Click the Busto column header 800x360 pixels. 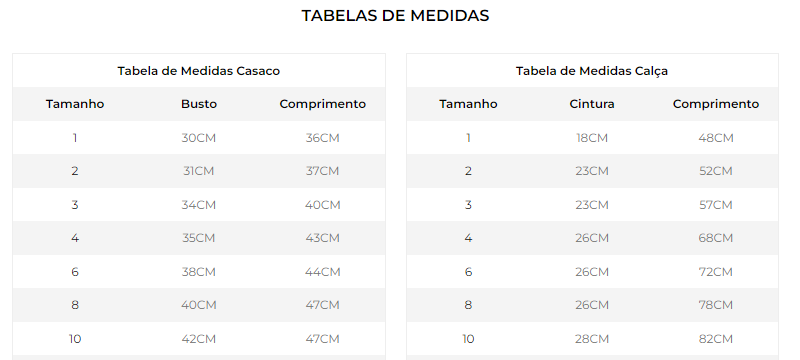pos(198,104)
